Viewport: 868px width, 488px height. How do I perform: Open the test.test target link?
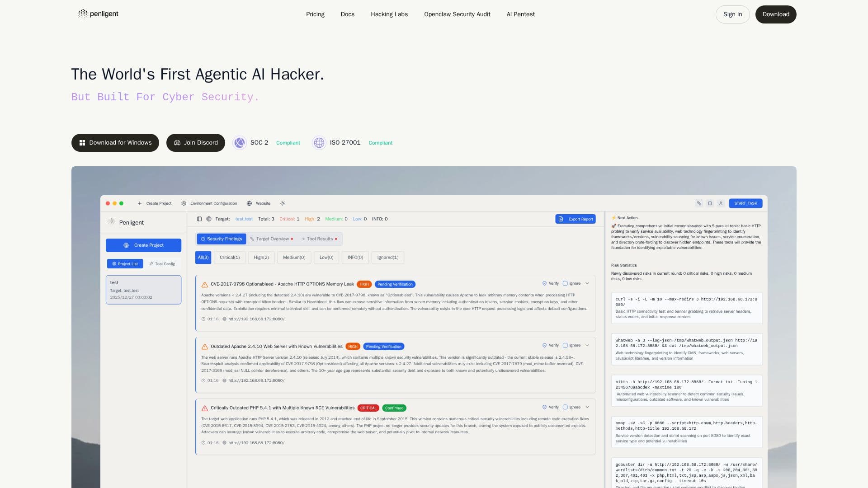tap(244, 219)
